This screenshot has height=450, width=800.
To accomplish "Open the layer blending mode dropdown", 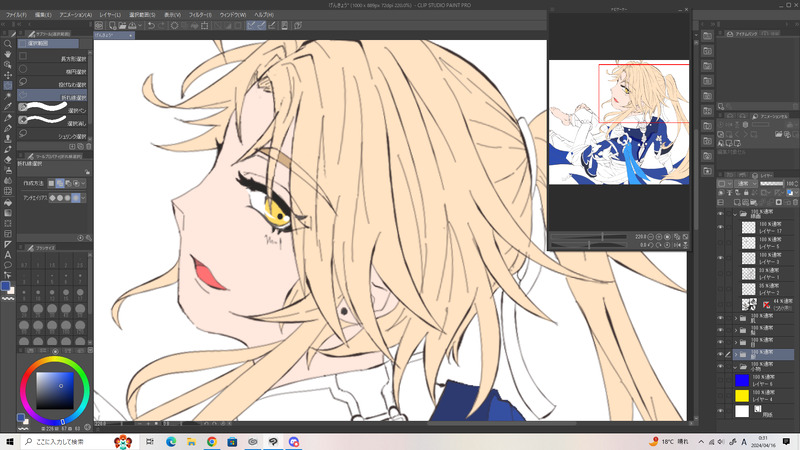I will (744, 184).
